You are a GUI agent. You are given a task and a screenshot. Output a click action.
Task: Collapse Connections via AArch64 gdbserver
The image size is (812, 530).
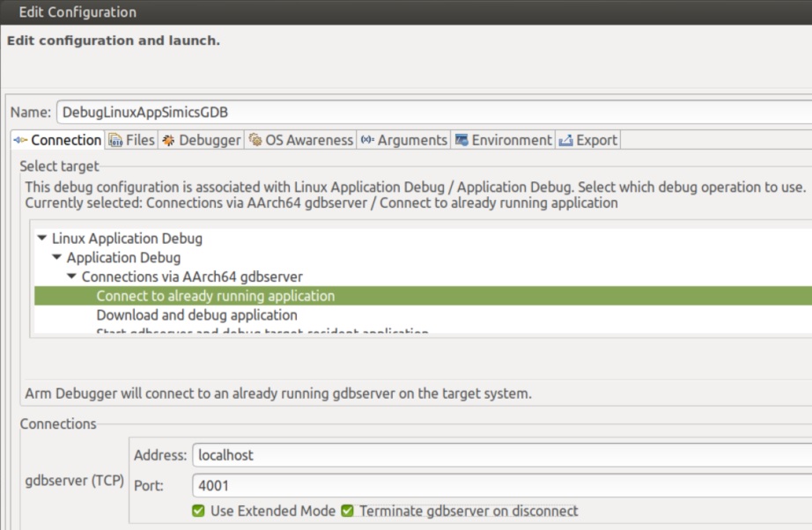pyautogui.click(x=72, y=277)
